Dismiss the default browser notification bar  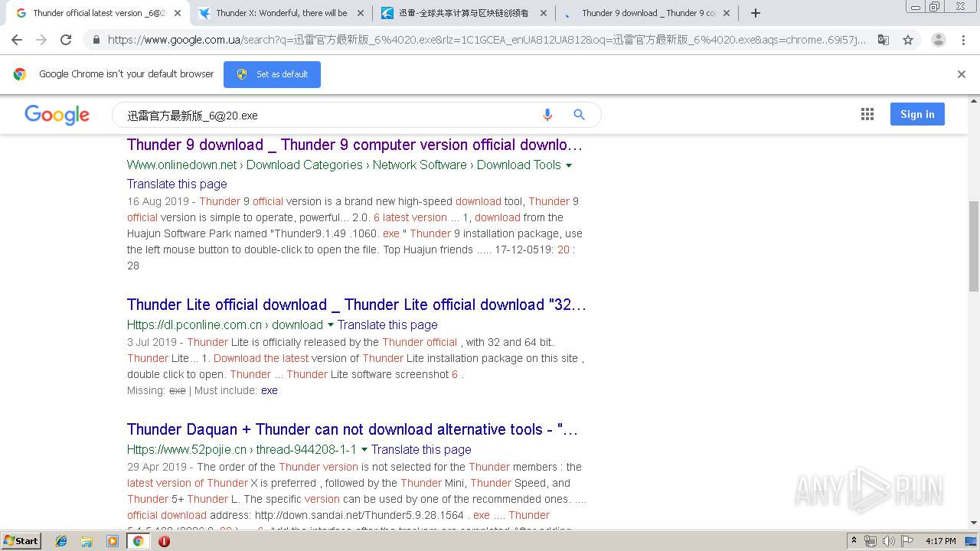[x=962, y=74]
